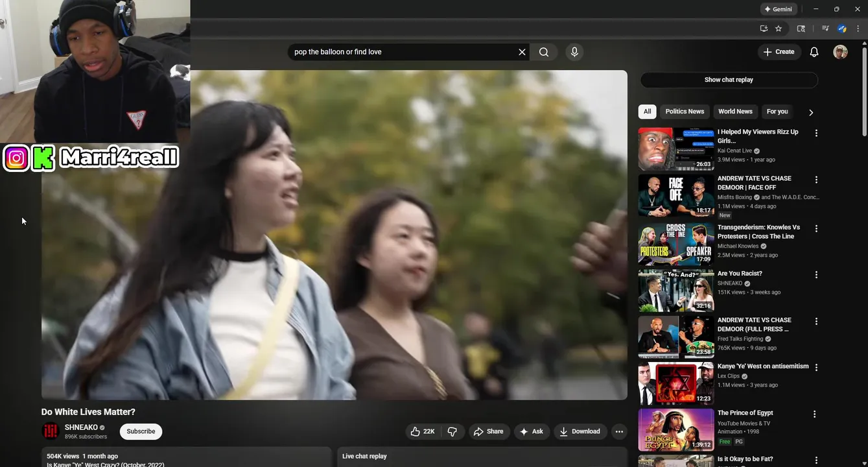
Task: Open the Chrome page search side panel icon
Action: point(801,29)
